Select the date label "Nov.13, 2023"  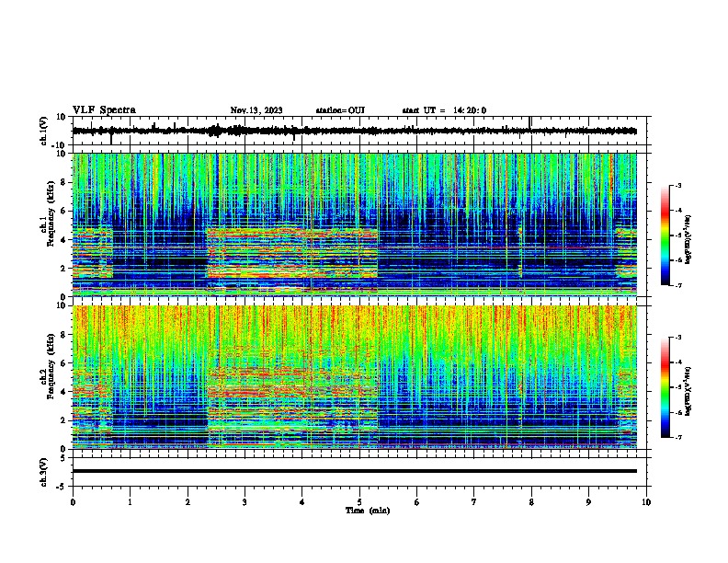click(256, 110)
